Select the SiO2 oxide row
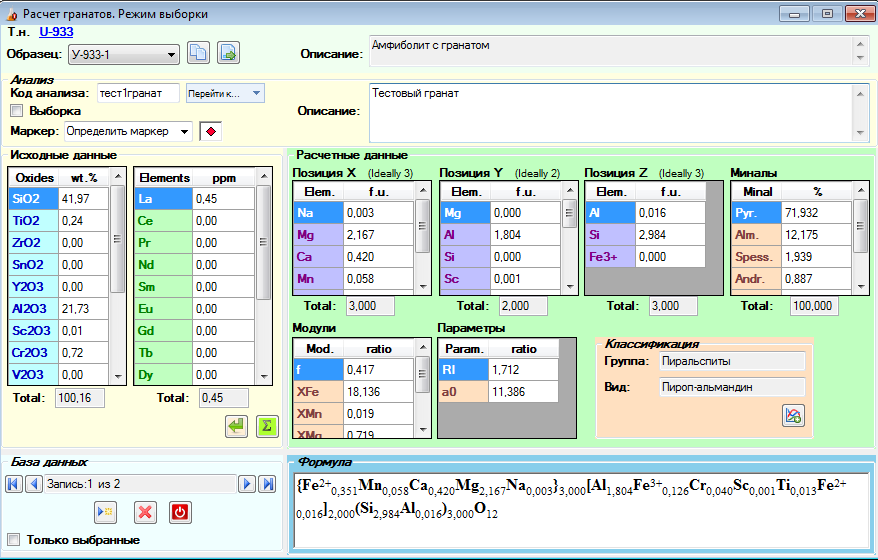 (x=59, y=199)
